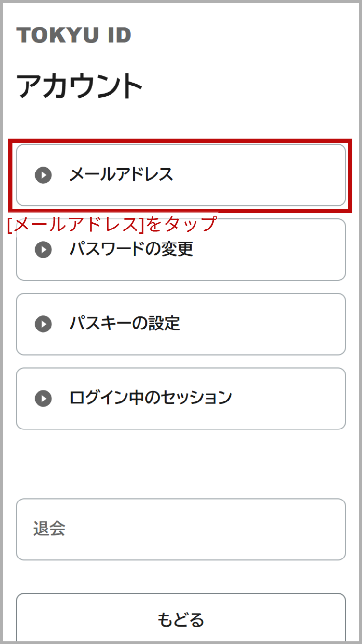The image size is (362, 644).
Task: Open the ログイン中のセッション menu item
Action: [x=181, y=398]
